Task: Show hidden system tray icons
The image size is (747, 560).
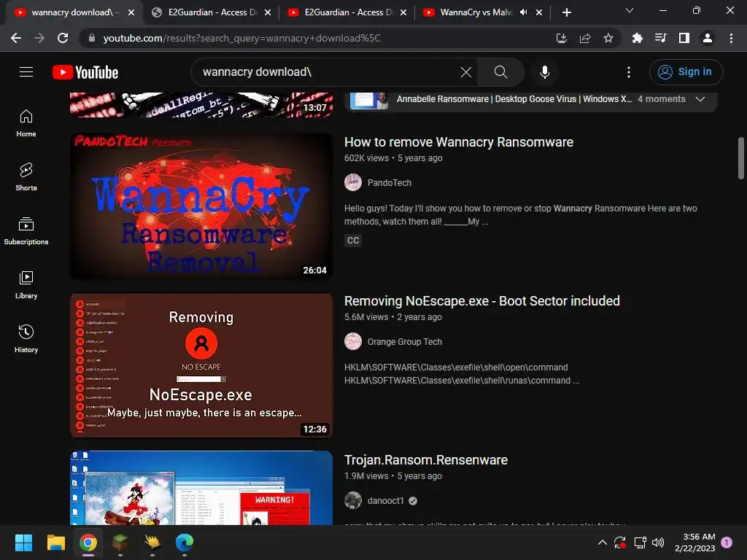Action: point(602,542)
